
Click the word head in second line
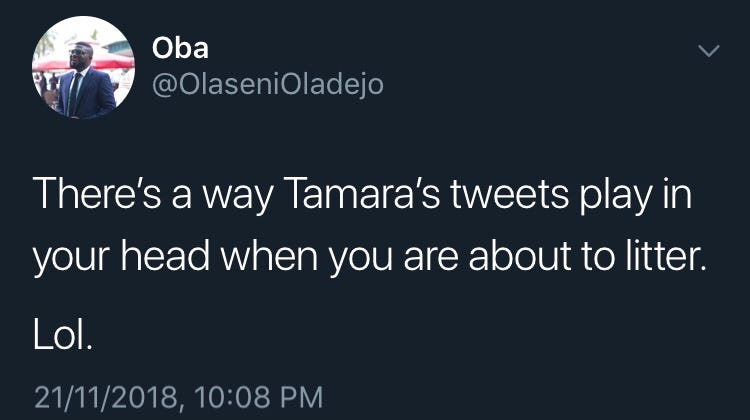(x=165, y=254)
